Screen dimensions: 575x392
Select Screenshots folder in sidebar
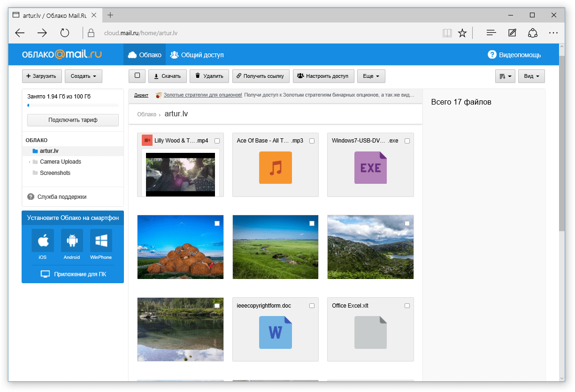pos(55,173)
